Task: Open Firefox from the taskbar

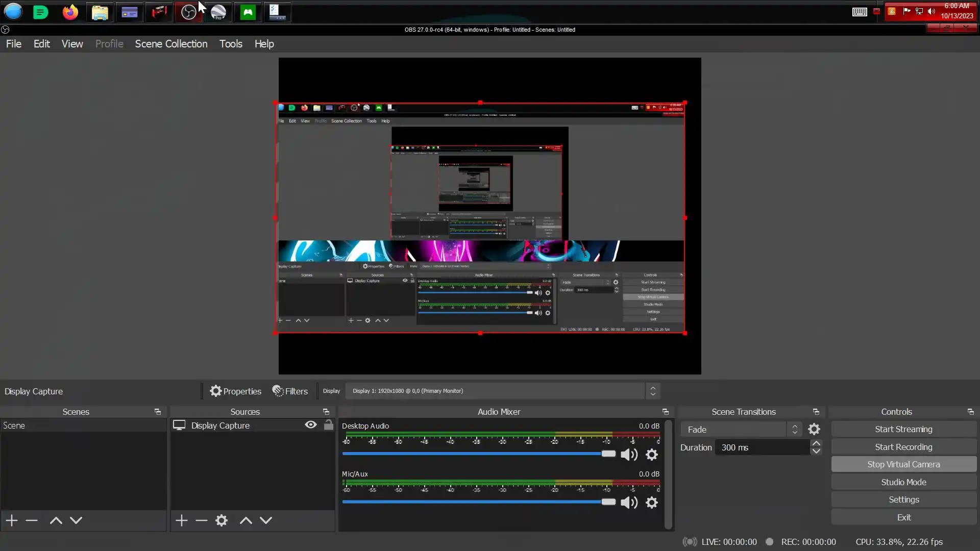Action: tap(70, 12)
